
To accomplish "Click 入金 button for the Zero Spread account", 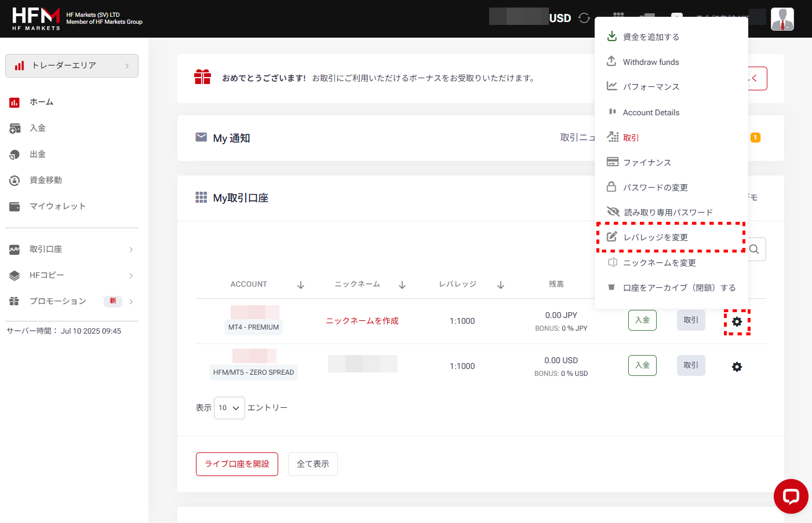I will click(642, 365).
